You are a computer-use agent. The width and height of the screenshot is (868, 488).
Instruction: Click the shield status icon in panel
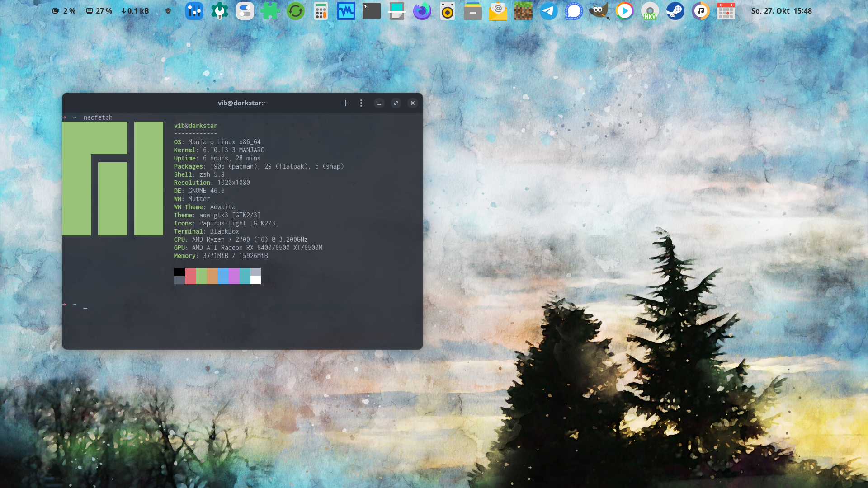168,11
